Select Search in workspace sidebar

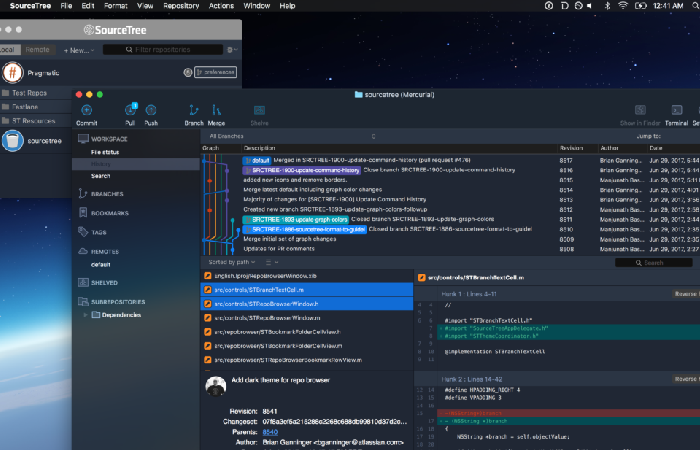point(100,176)
